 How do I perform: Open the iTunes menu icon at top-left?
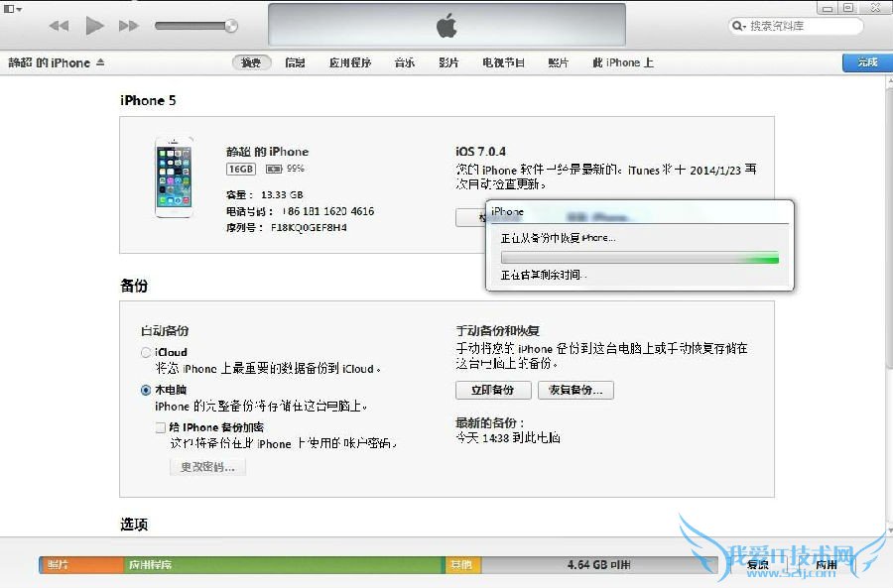point(12,9)
